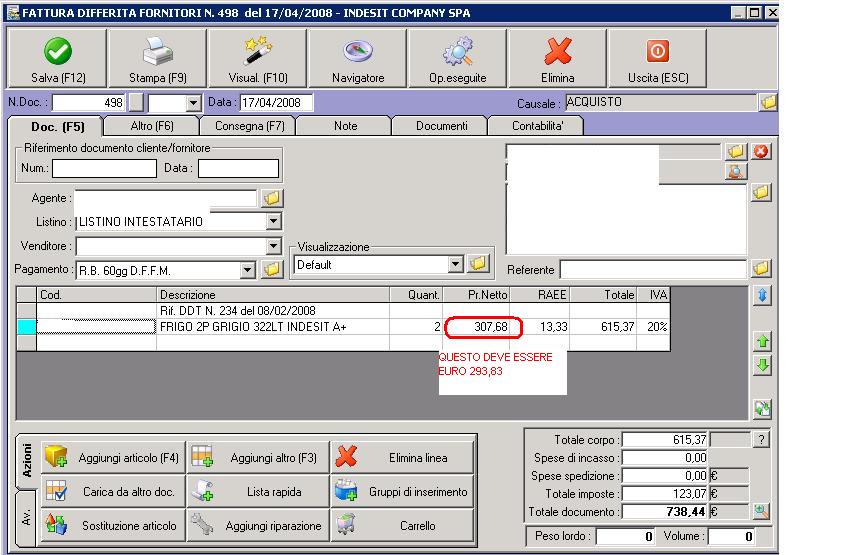Click Aggiungi riparazione
This screenshot has height=555, width=863.
(x=258, y=526)
